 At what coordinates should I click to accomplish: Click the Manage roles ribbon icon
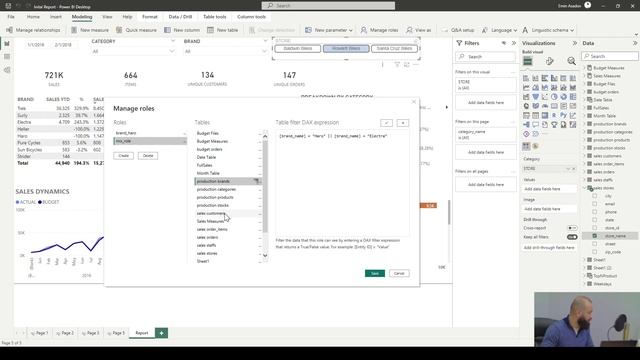pyautogui.click(x=364, y=30)
